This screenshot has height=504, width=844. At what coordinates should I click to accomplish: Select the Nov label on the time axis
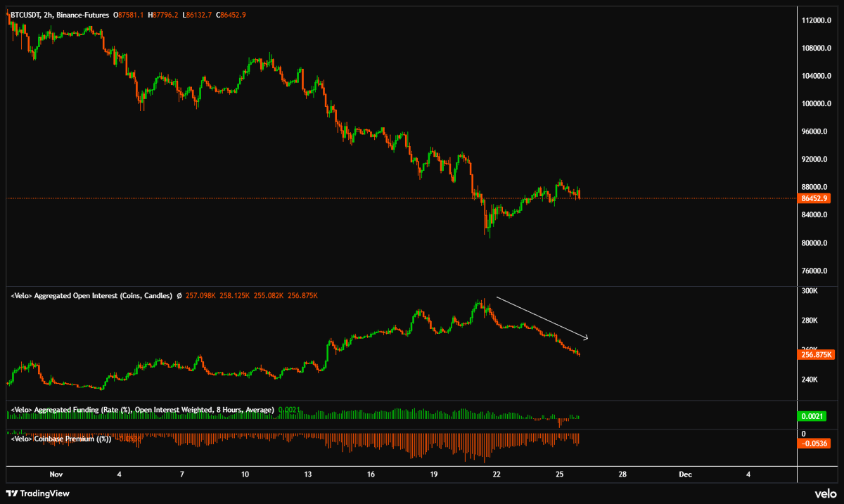(x=56, y=474)
